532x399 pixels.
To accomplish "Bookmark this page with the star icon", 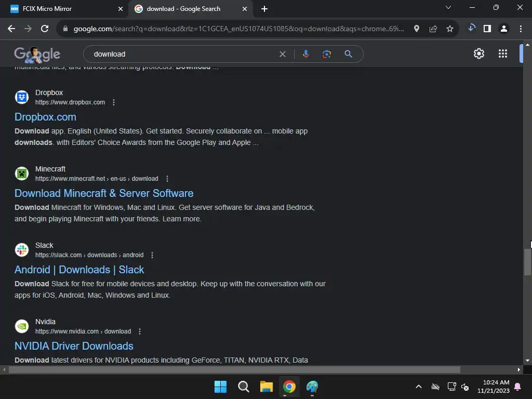I will (449, 29).
